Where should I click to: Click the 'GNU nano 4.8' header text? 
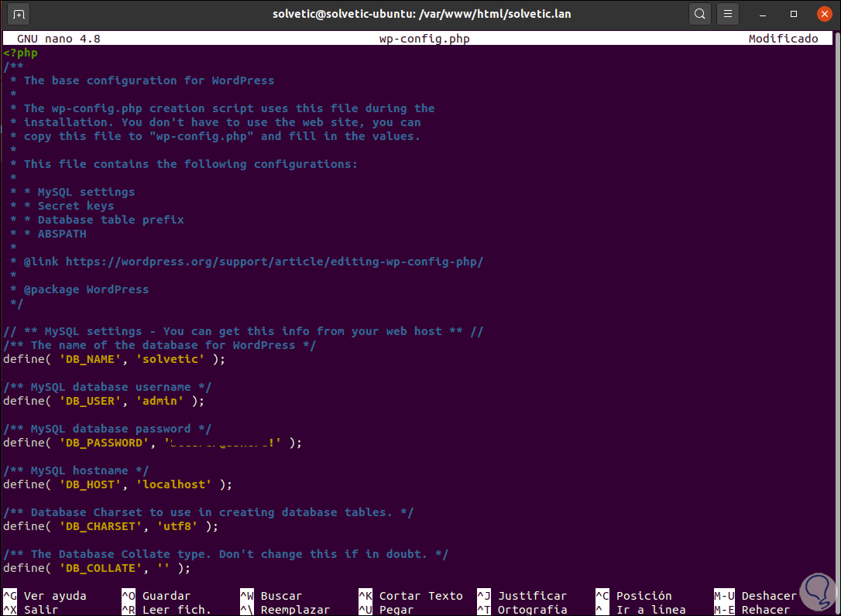click(58, 39)
